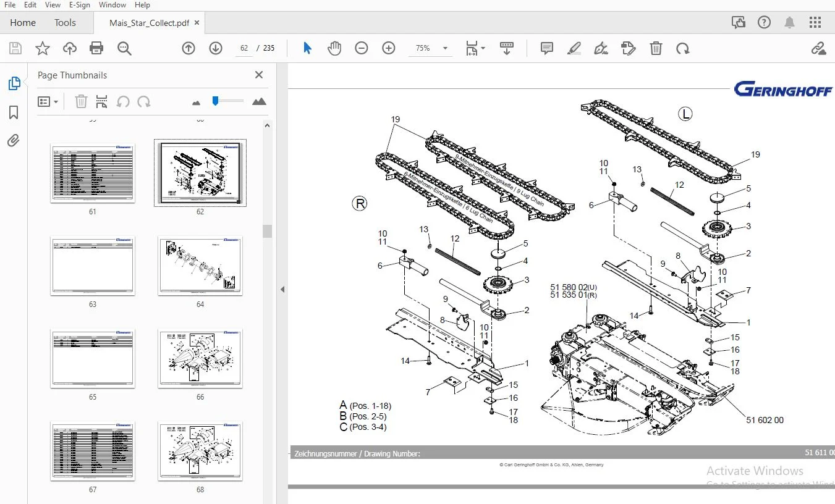Select the Mais_Star_Collect.pdf document tab
835x504 pixels.
(x=149, y=23)
